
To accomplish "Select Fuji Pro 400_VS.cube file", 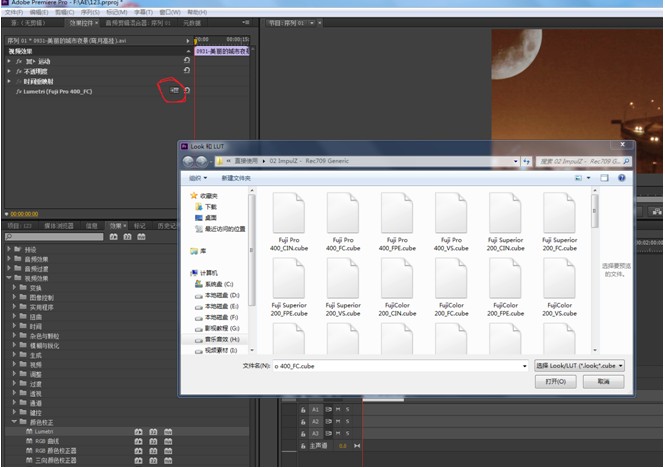I will [451, 222].
